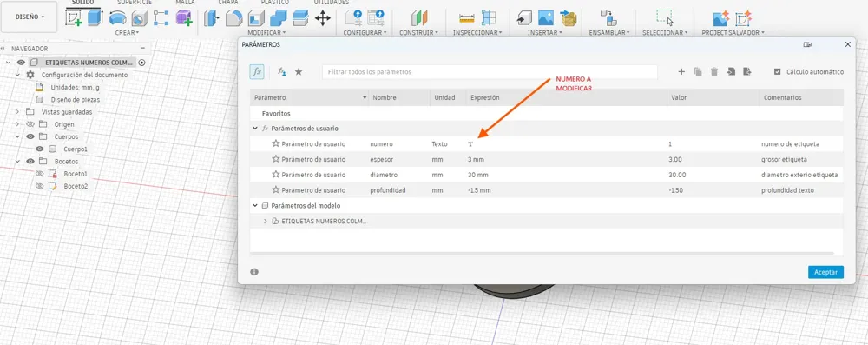Viewport: 868px width, 345px height.
Task: Open the CREAR dropdown menu
Action: pos(127,33)
